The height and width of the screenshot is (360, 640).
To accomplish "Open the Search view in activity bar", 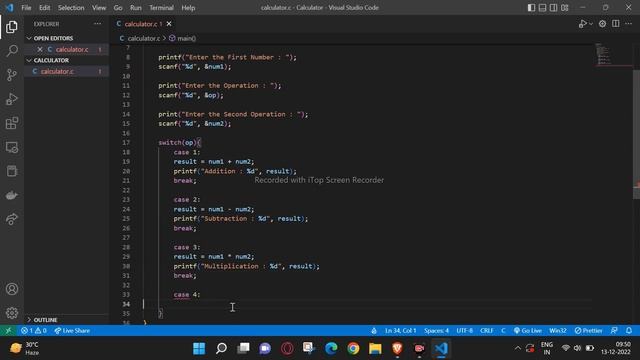I will (x=12, y=51).
